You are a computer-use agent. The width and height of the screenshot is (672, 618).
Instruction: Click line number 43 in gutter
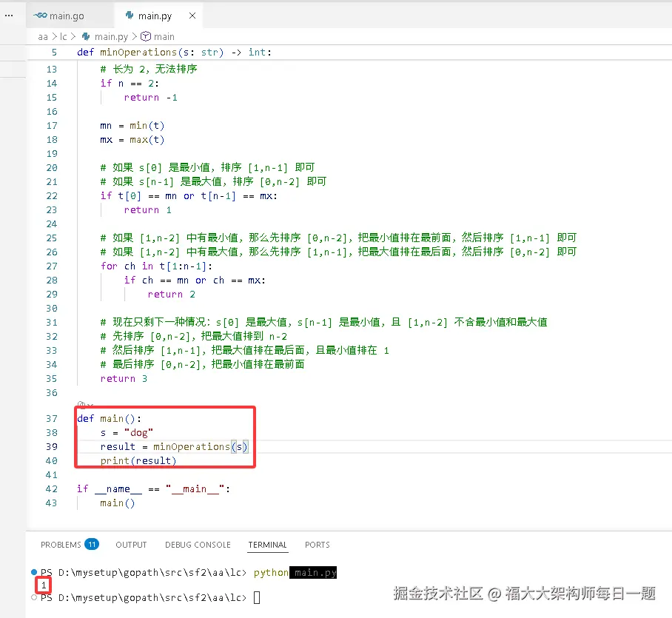[52, 503]
